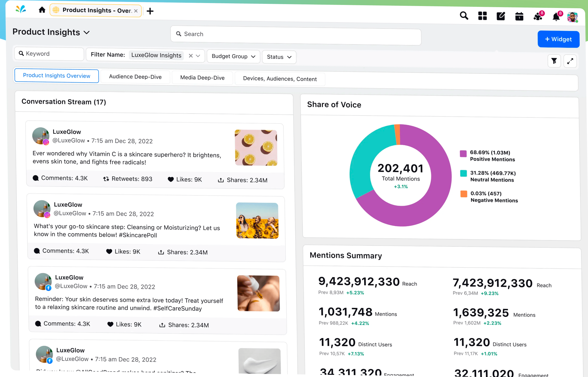The height and width of the screenshot is (377, 588).
Task: Select the Audience Deep-Dive tab
Action: pos(135,77)
